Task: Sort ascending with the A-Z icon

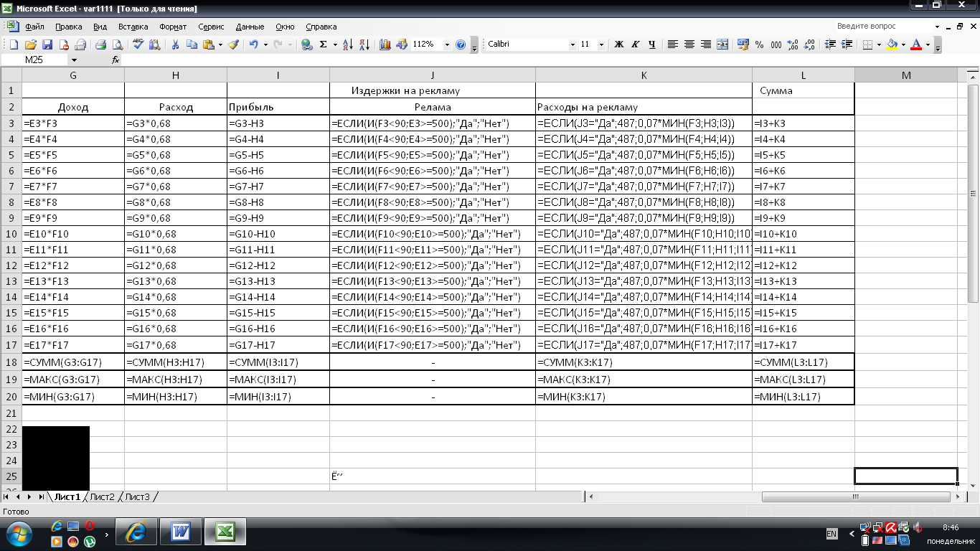Action: point(348,44)
